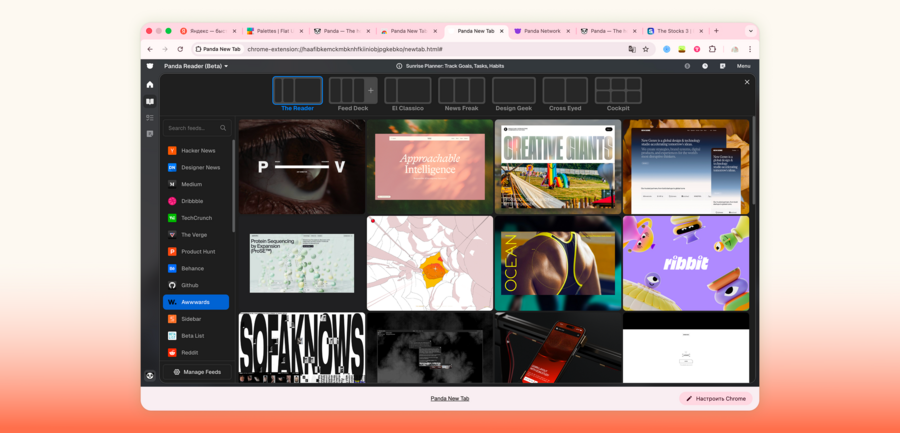This screenshot has height=433, width=900.
Task: Open the Panda Menu
Action: (x=743, y=66)
